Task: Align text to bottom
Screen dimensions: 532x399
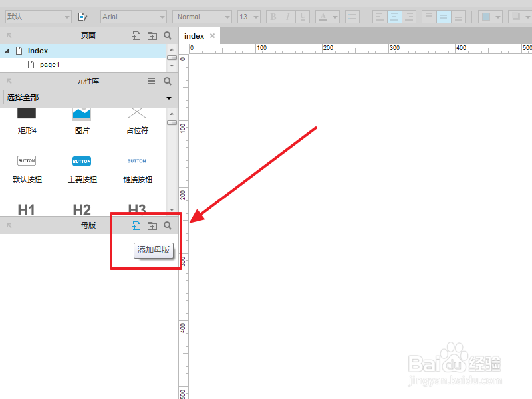Action: pyautogui.click(x=458, y=17)
